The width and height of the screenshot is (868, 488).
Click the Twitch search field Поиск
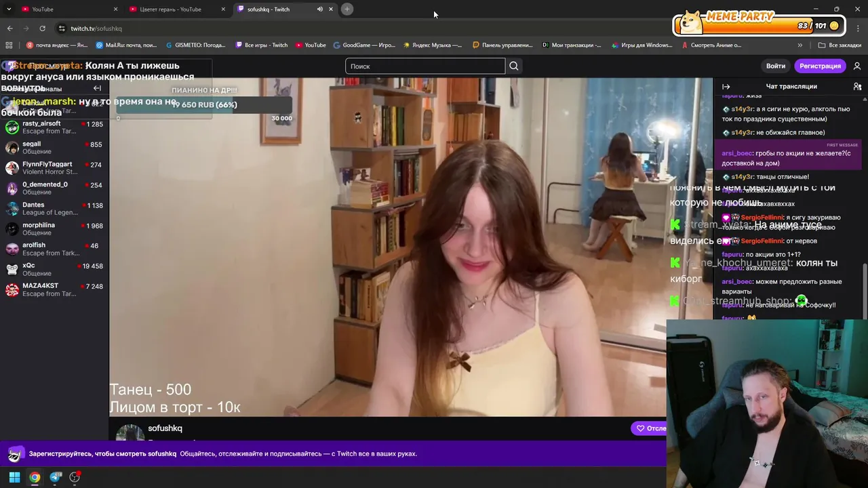425,66
